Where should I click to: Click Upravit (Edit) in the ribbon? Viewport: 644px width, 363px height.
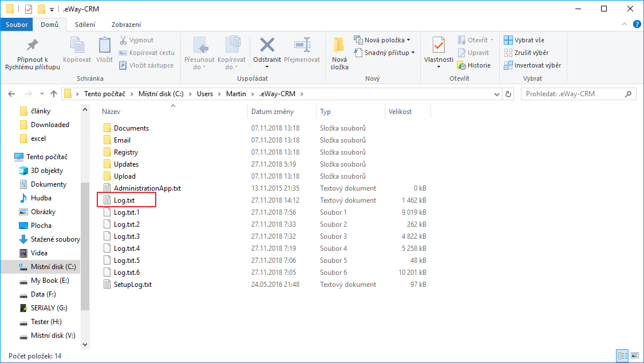coord(473,53)
